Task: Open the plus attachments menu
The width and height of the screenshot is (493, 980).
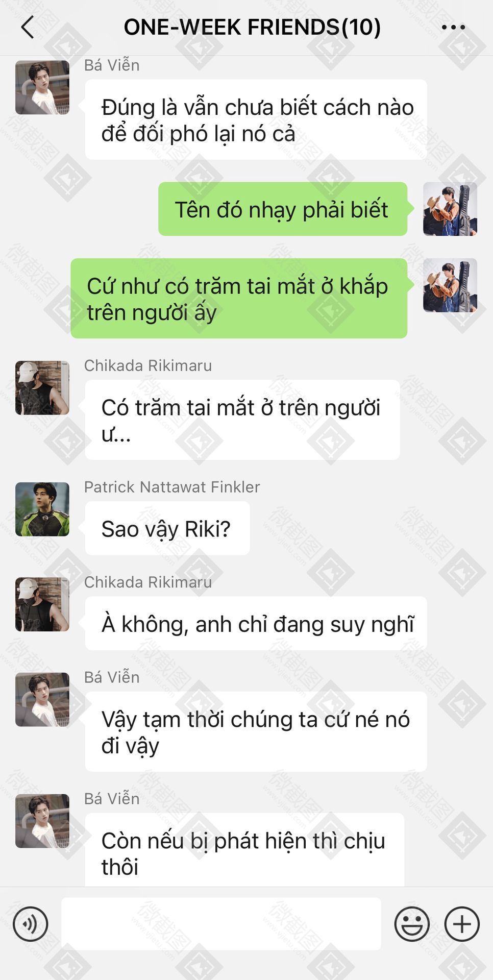Action: [x=462, y=924]
